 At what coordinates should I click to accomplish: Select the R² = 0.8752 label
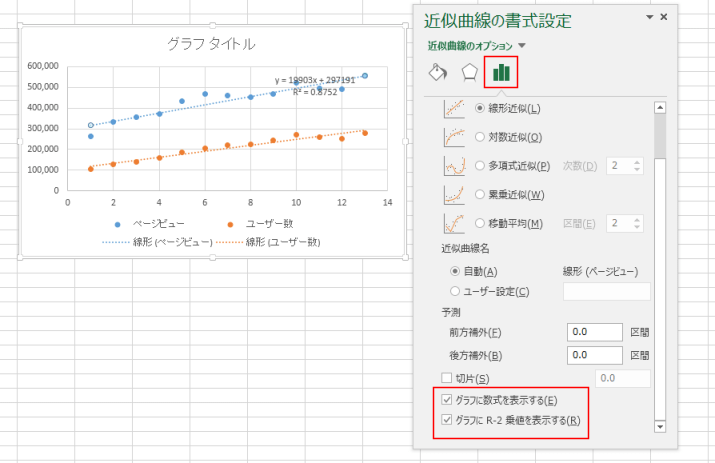click(315, 92)
